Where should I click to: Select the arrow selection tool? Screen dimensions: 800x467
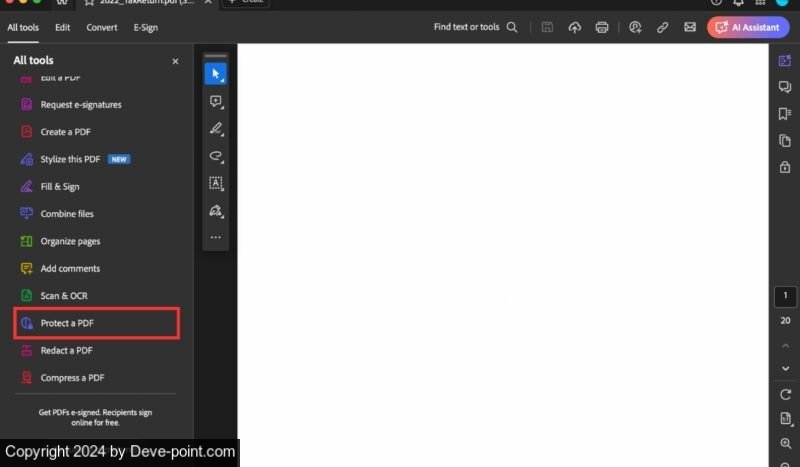pos(215,74)
